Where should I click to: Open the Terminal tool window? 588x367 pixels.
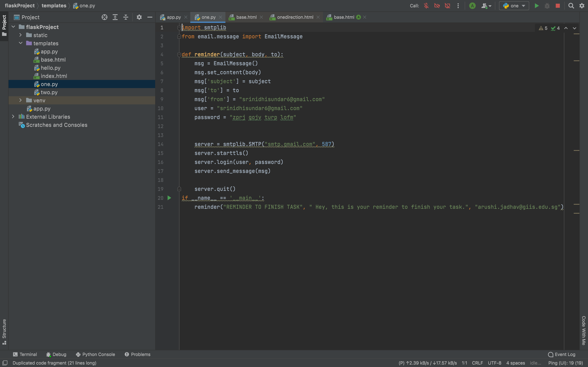[x=25, y=354]
